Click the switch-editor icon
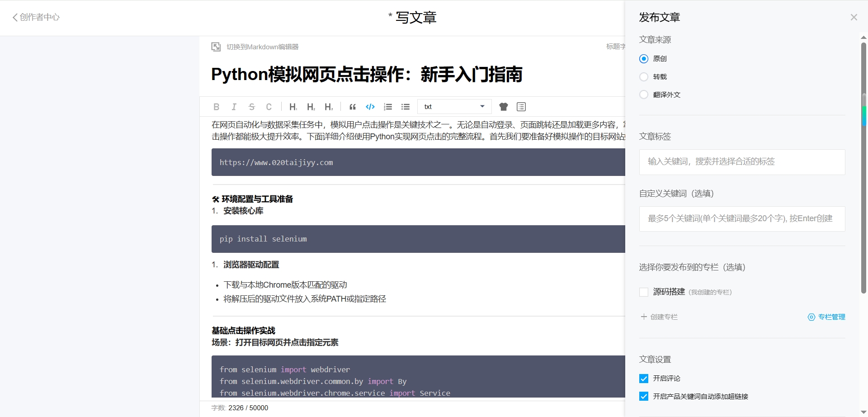Image resolution: width=868 pixels, height=417 pixels. pyautogui.click(x=216, y=47)
